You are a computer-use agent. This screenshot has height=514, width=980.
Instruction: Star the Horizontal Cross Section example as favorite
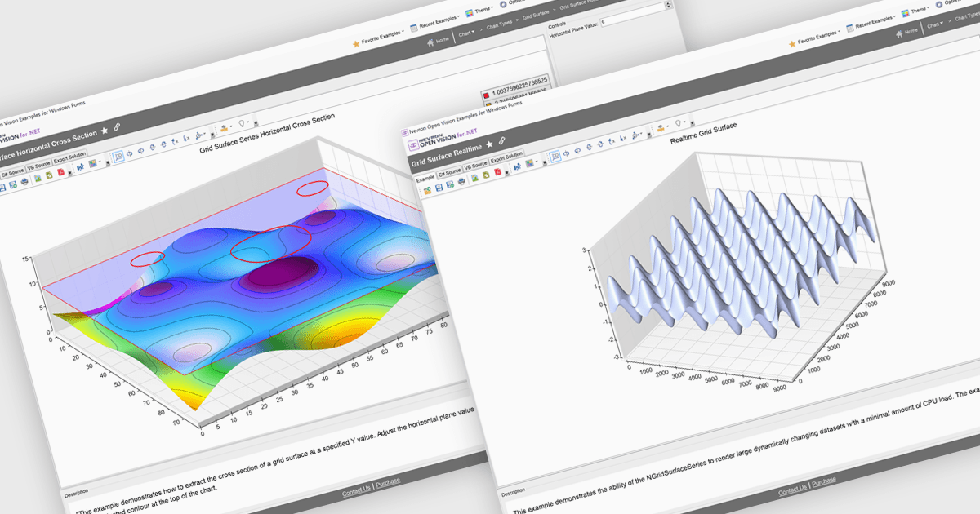pos(105,131)
